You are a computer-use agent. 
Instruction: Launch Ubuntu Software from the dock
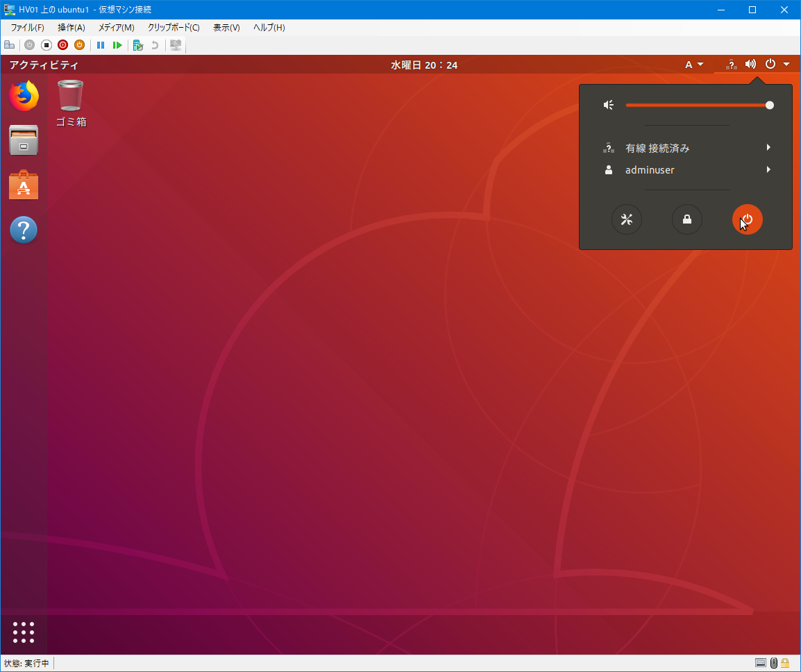click(24, 185)
